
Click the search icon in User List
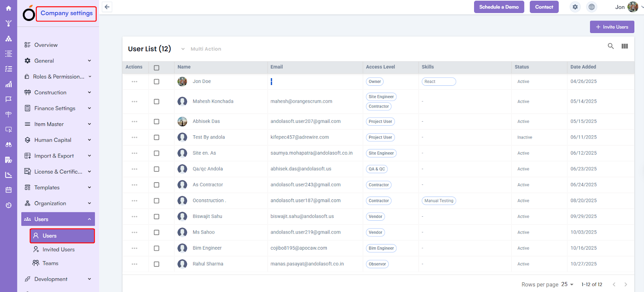pyautogui.click(x=611, y=46)
